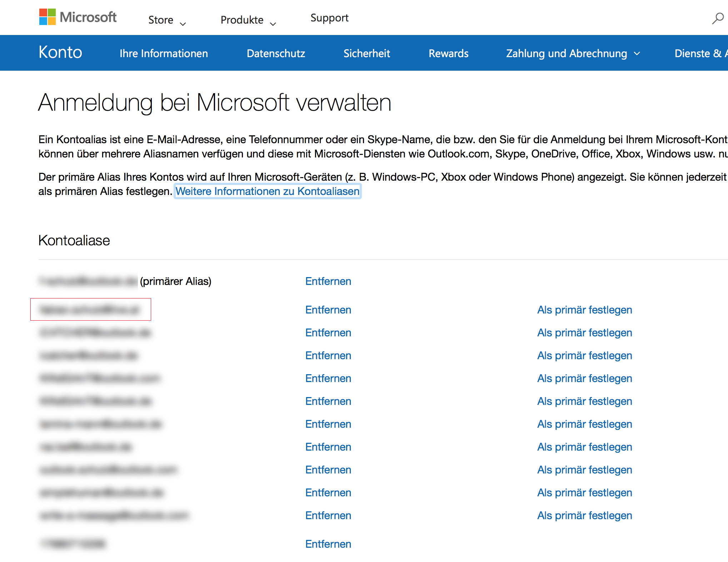The height and width of the screenshot is (562, 728).
Task: Click Als primär festlegen on fourth alias row
Action: pos(584,356)
